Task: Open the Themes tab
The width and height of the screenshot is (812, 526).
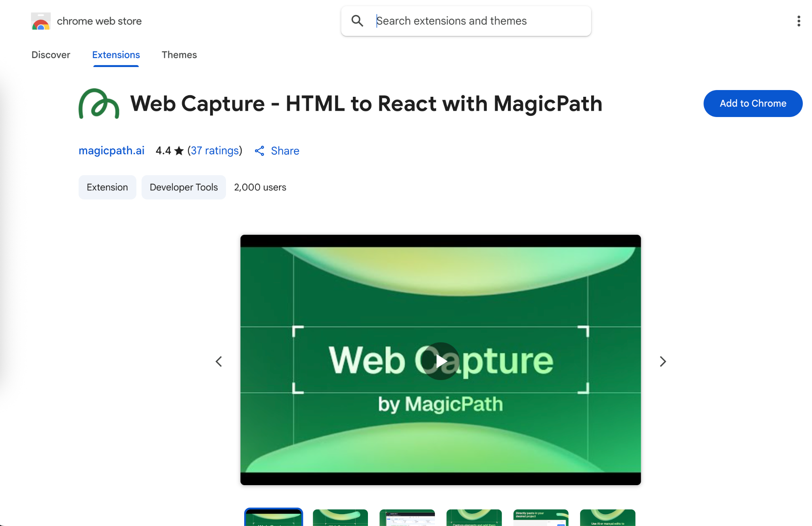Action: point(179,55)
